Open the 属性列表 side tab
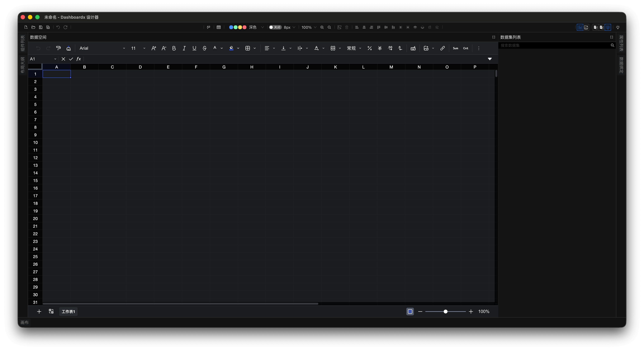 click(x=621, y=43)
